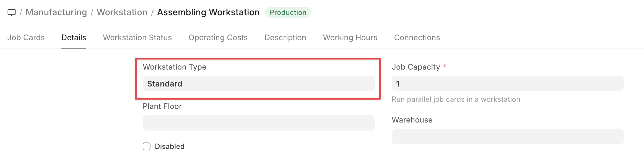The image size is (644, 158).
Task: Click the Assembling Workstation title
Action: click(x=208, y=12)
